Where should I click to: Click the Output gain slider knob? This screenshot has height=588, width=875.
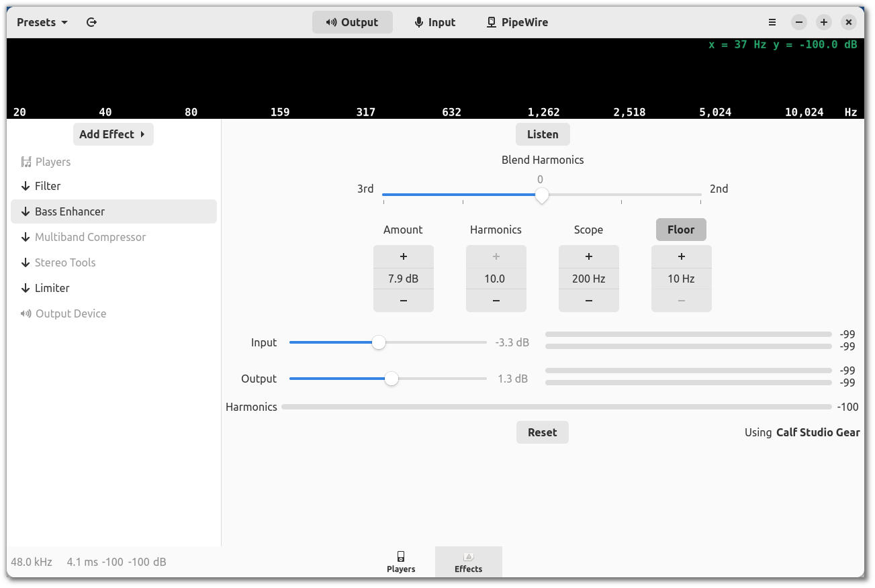392,379
